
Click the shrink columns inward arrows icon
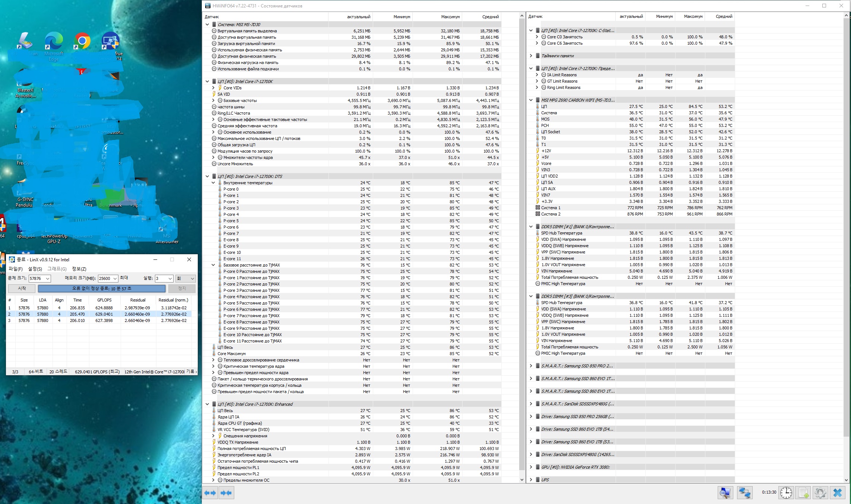tap(226, 493)
